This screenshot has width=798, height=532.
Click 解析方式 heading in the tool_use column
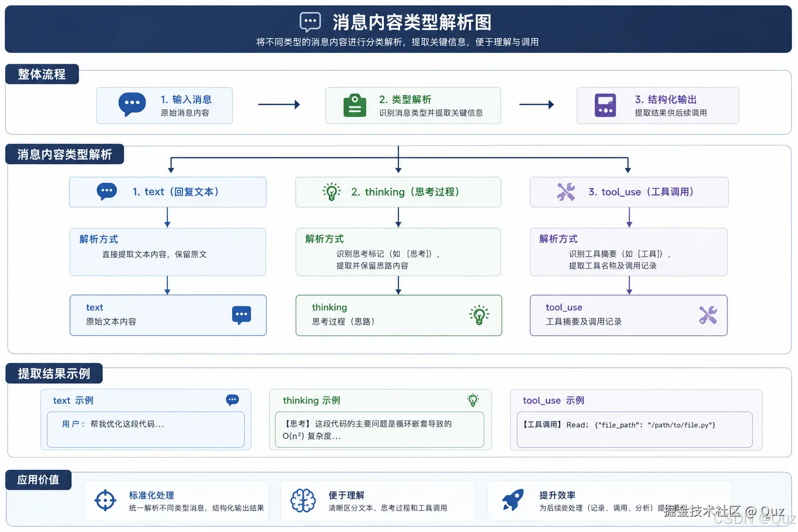558,238
